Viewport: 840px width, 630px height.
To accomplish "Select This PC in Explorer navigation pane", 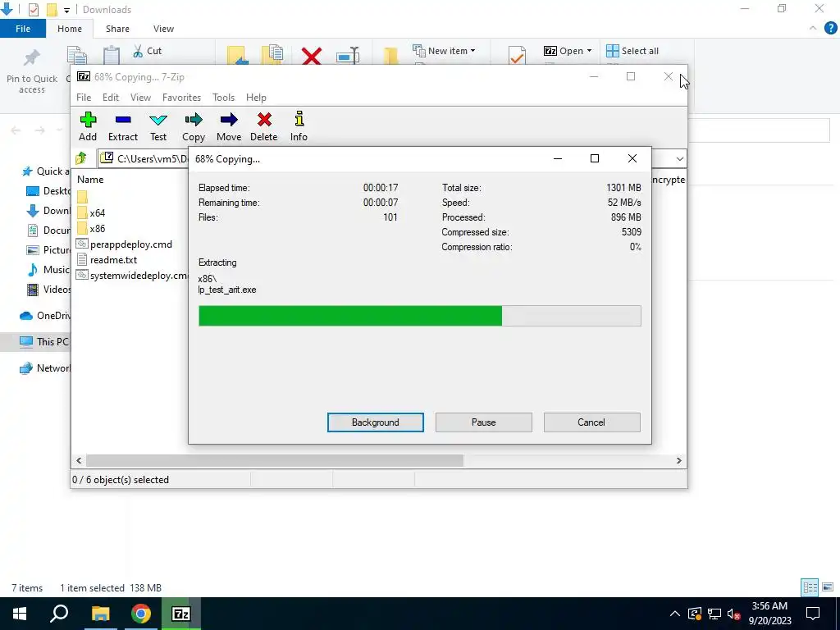I will [35, 342].
